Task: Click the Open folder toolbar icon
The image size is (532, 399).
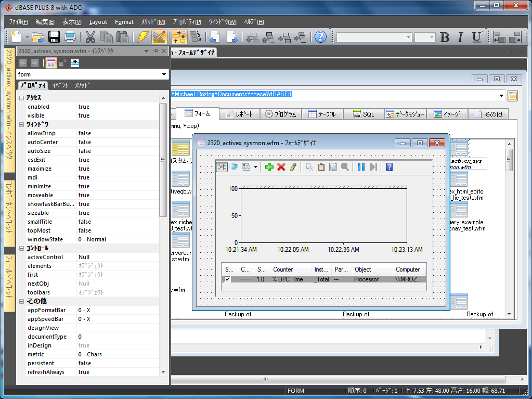Action: (x=38, y=36)
